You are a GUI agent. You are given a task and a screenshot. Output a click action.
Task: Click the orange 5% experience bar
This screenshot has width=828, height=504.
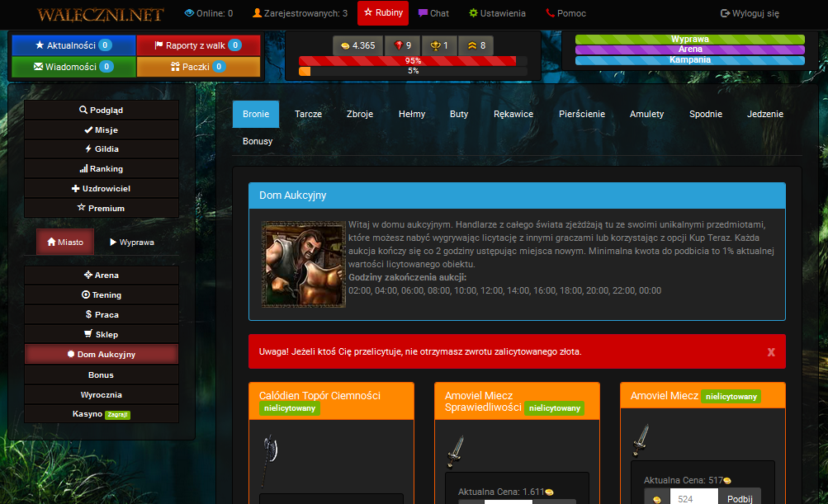305,71
